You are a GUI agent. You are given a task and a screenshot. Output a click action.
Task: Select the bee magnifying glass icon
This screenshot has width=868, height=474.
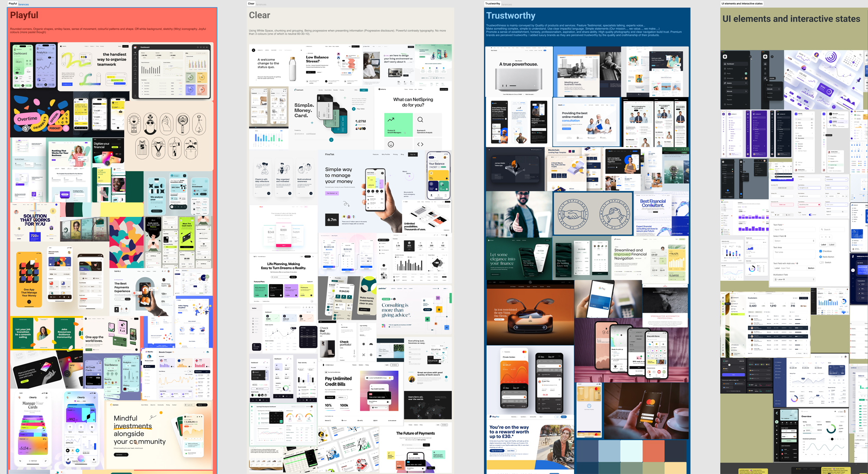pos(183,124)
